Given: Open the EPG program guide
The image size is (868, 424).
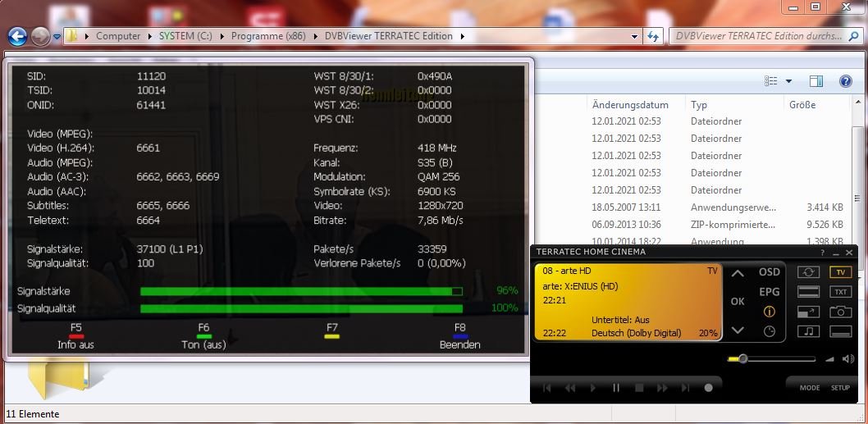Looking at the screenshot, I should click(x=769, y=291).
